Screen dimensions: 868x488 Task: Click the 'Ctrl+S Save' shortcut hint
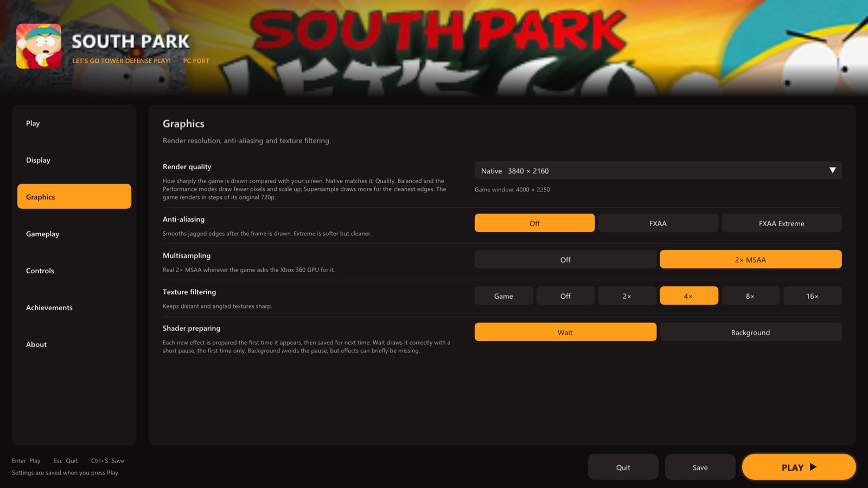tap(107, 461)
